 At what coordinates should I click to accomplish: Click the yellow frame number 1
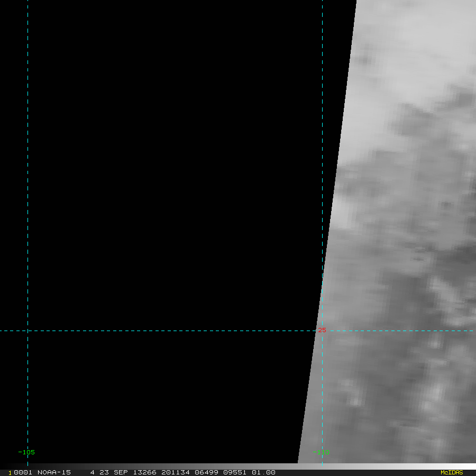(10, 473)
